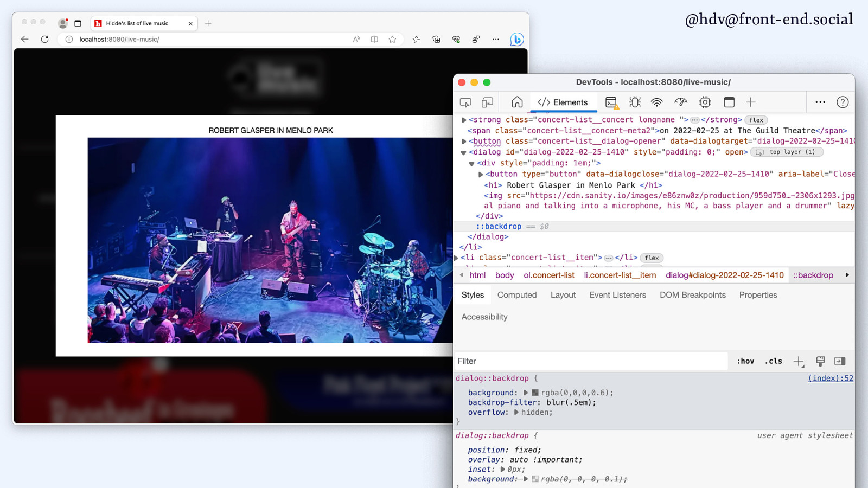Open Edge profile avatar
Screen dimensions: 868x488
(63, 23)
